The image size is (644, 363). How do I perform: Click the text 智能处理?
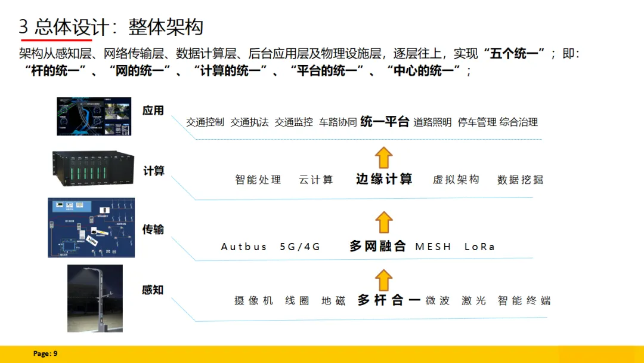258,180
